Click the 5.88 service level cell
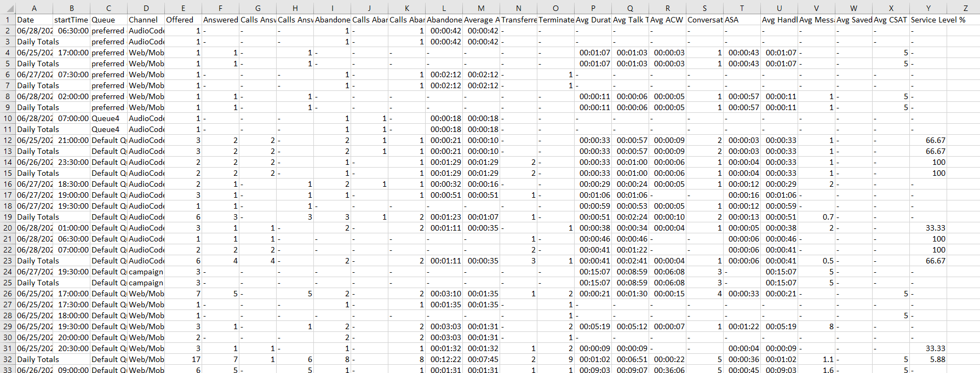 coord(928,359)
